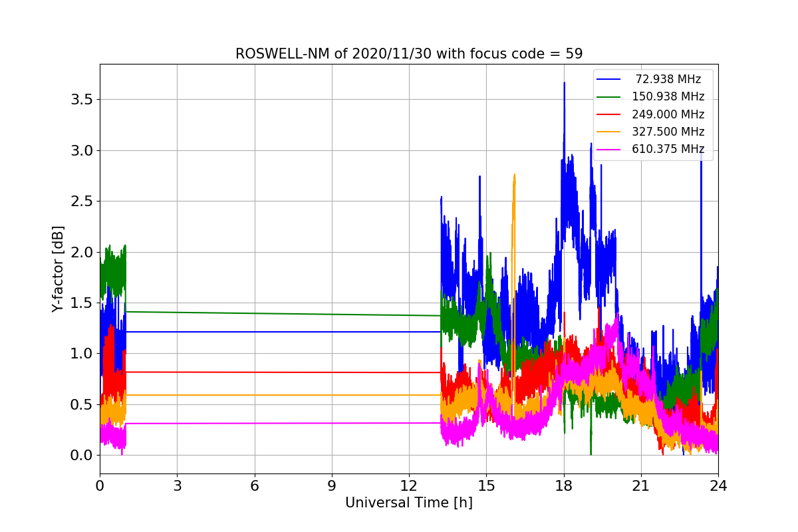Click the y-axis tick label 1.0

[81, 354]
